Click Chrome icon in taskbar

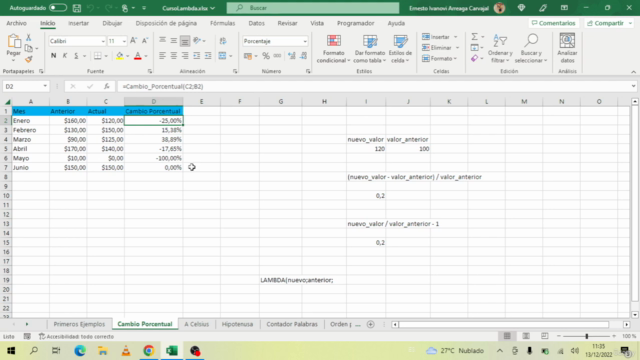coord(149,351)
